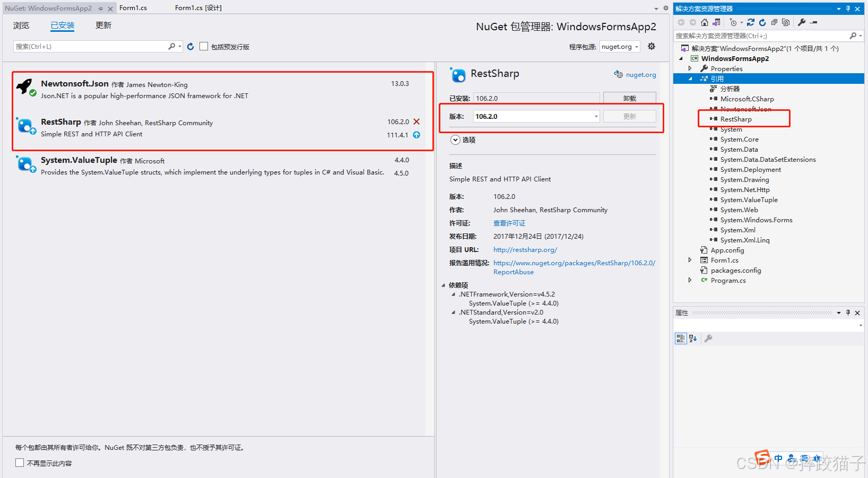Click refresh icon next to NuGet search
The width and height of the screenshot is (868, 478).
(x=190, y=47)
